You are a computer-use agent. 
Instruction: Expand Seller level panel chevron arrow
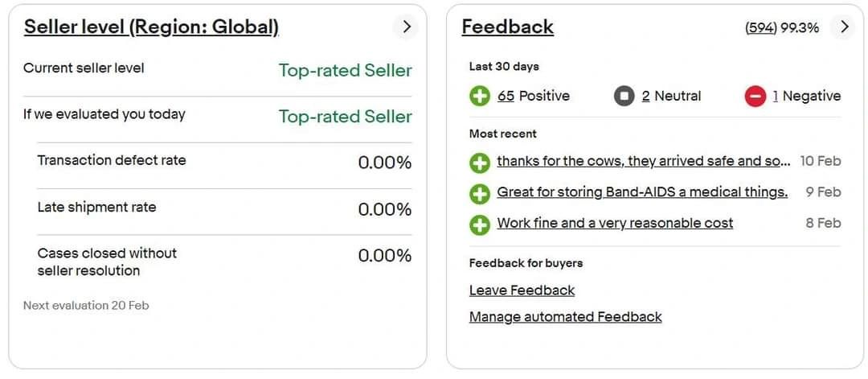407,27
